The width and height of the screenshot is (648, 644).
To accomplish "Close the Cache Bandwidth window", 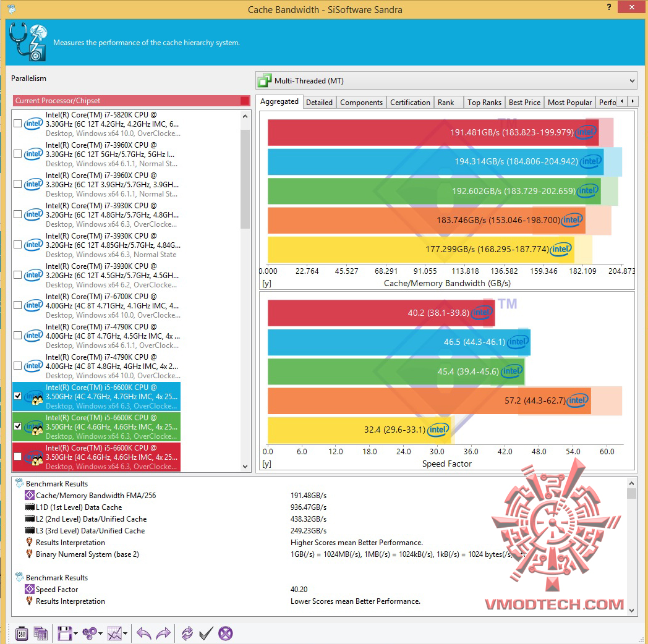I will click(631, 7).
